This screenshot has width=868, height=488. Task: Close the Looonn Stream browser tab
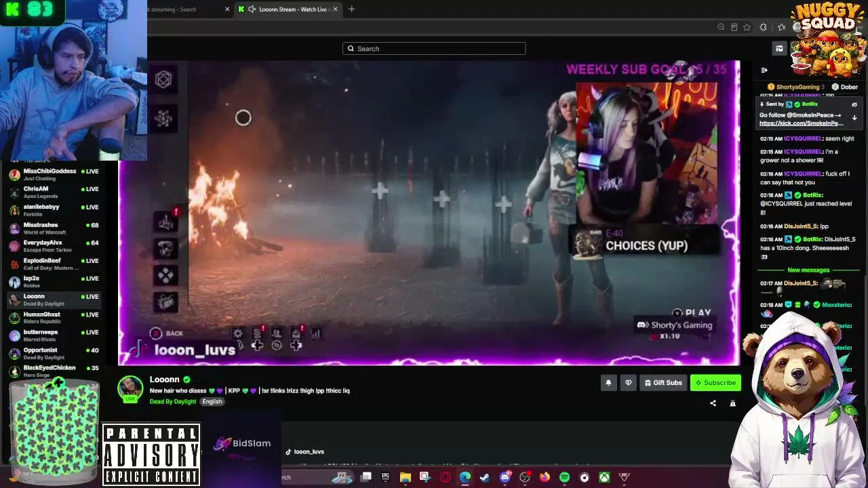coord(336,9)
